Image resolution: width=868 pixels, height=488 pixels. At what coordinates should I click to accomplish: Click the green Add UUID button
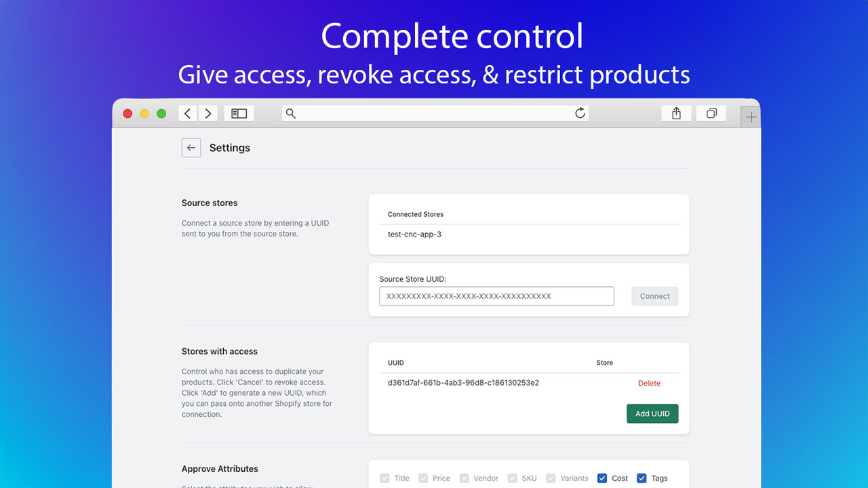pyautogui.click(x=652, y=413)
